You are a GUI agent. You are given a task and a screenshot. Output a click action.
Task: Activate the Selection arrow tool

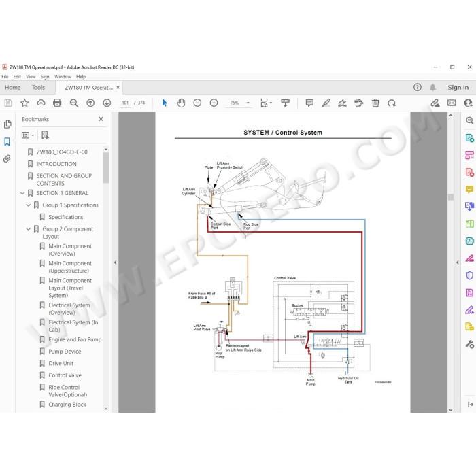[165, 103]
